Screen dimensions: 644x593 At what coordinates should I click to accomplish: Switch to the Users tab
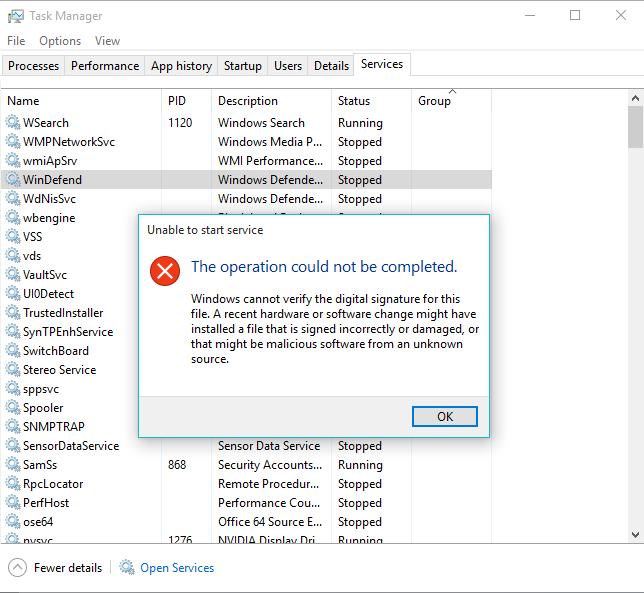(288, 66)
